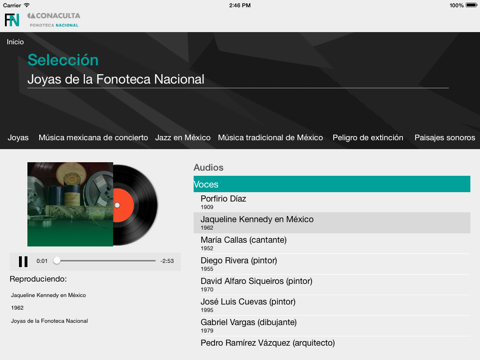
Task: Click now-playing collection Joyas de la Fonoteca Nacional
Action: point(50,321)
